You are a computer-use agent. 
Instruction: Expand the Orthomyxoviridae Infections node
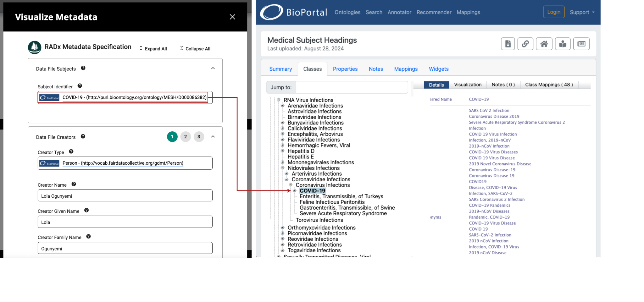(x=282, y=228)
